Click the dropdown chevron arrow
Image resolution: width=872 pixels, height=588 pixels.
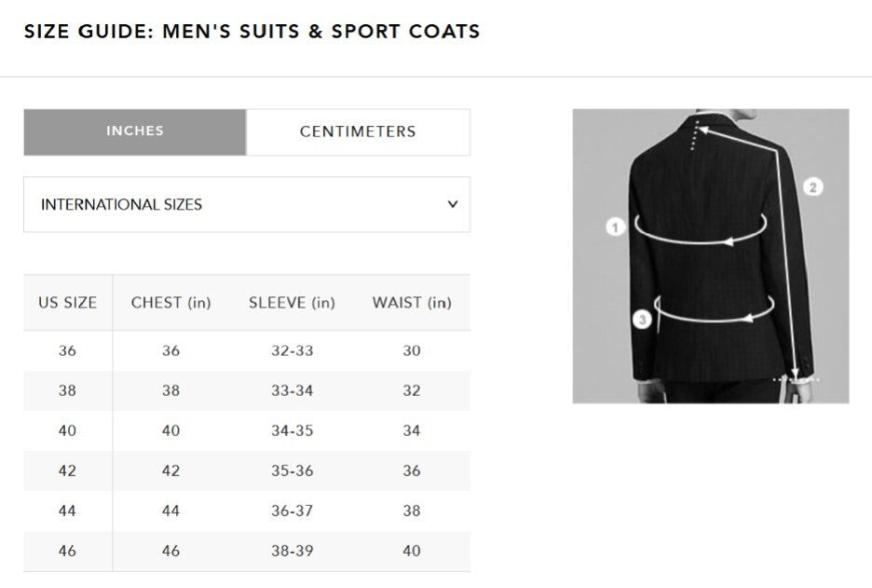click(x=453, y=204)
